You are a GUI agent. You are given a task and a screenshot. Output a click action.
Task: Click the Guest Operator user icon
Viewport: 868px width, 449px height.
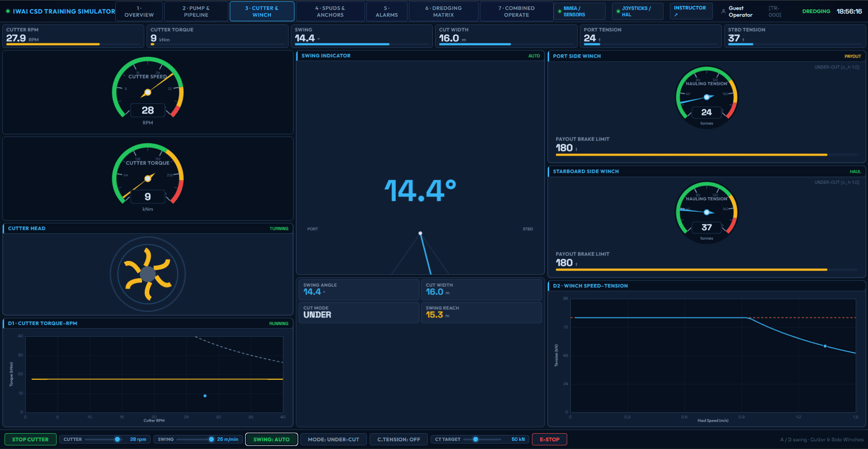pyautogui.click(x=723, y=11)
